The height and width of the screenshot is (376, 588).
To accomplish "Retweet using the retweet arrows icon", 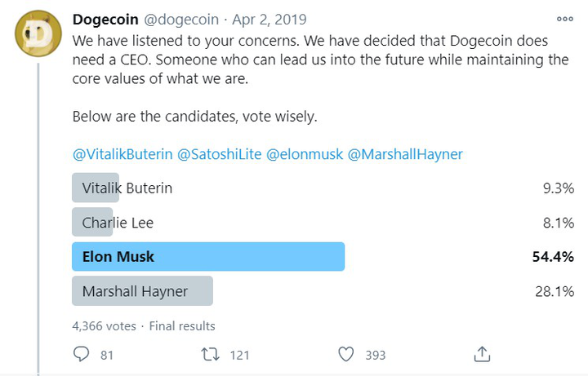I will click(x=210, y=354).
